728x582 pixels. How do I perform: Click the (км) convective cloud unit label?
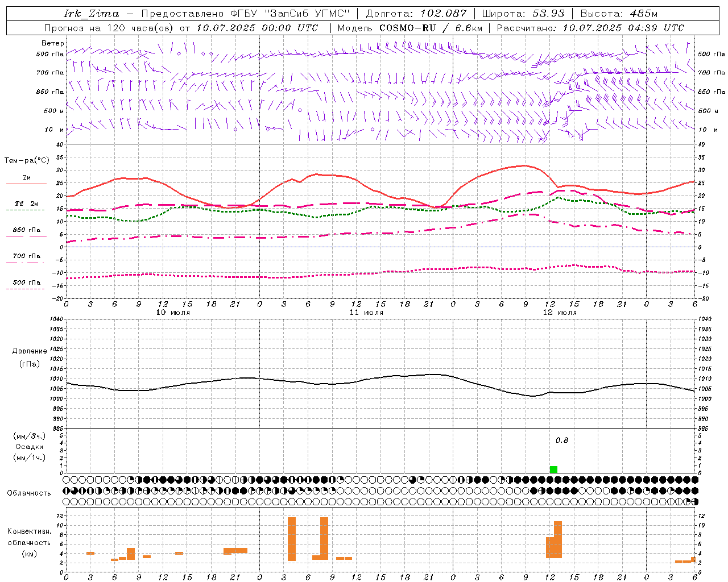click(29, 554)
